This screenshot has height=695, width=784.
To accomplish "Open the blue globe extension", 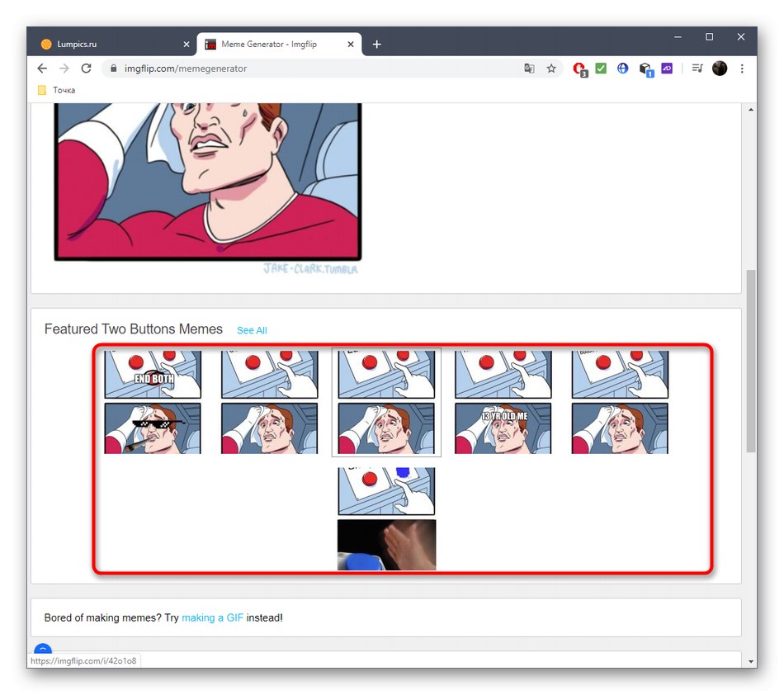I will point(622,68).
